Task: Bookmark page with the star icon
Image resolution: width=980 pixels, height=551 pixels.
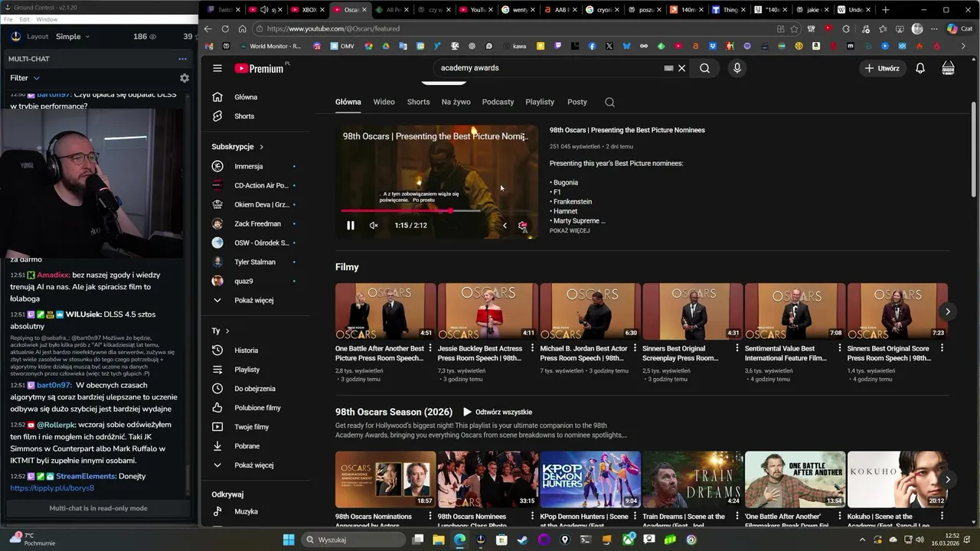Action: (x=794, y=29)
